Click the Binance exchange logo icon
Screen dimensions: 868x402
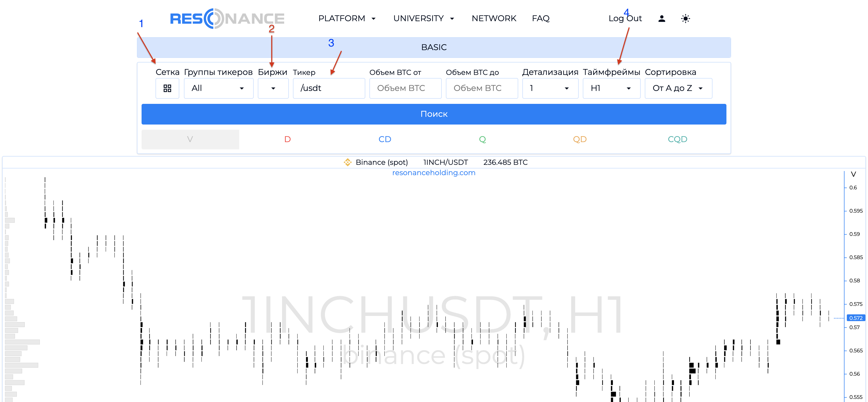click(347, 163)
